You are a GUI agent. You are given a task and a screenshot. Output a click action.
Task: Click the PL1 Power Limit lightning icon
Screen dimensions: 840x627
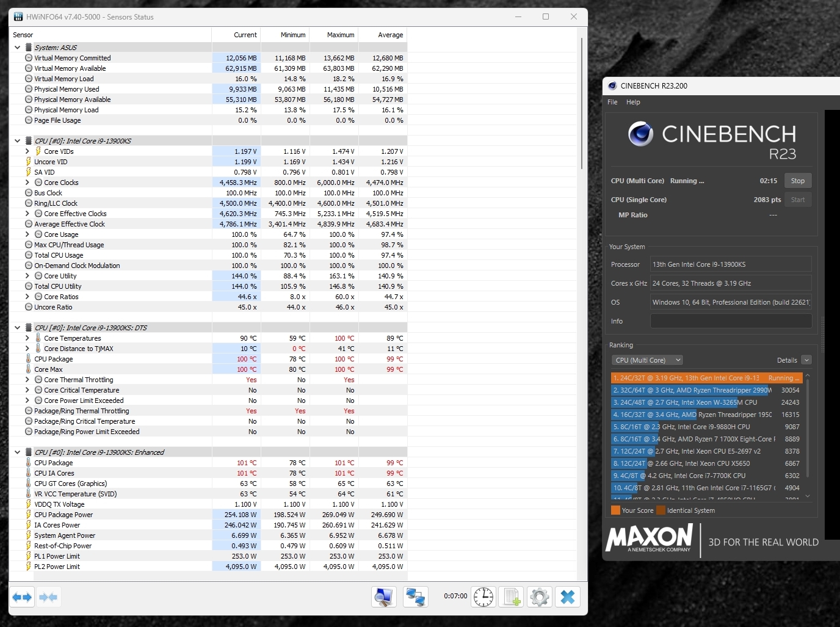28,556
